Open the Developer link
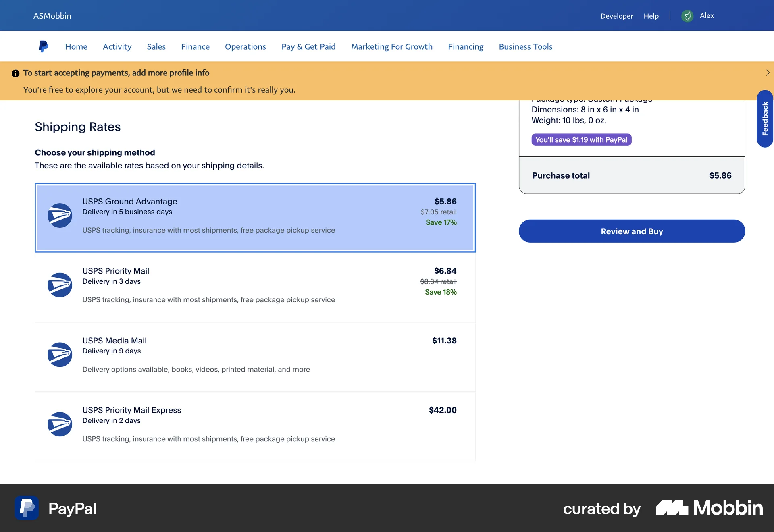Image resolution: width=774 pixels, height=532 pixels. pyautogui.click(x=616, y=16)
